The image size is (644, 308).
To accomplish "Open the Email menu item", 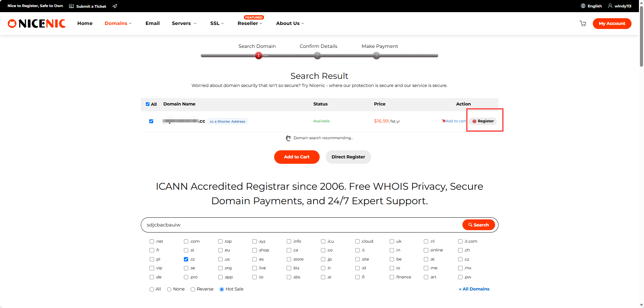I will point(153,23).
